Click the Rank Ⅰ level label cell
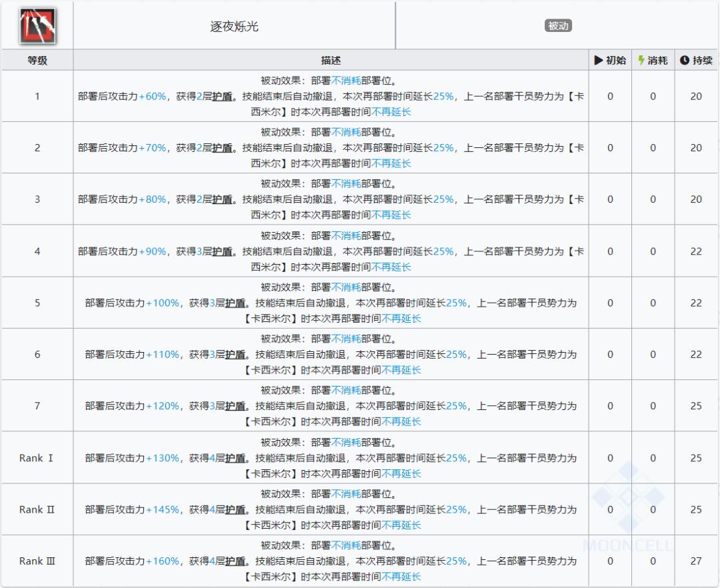 pos(37,458)
